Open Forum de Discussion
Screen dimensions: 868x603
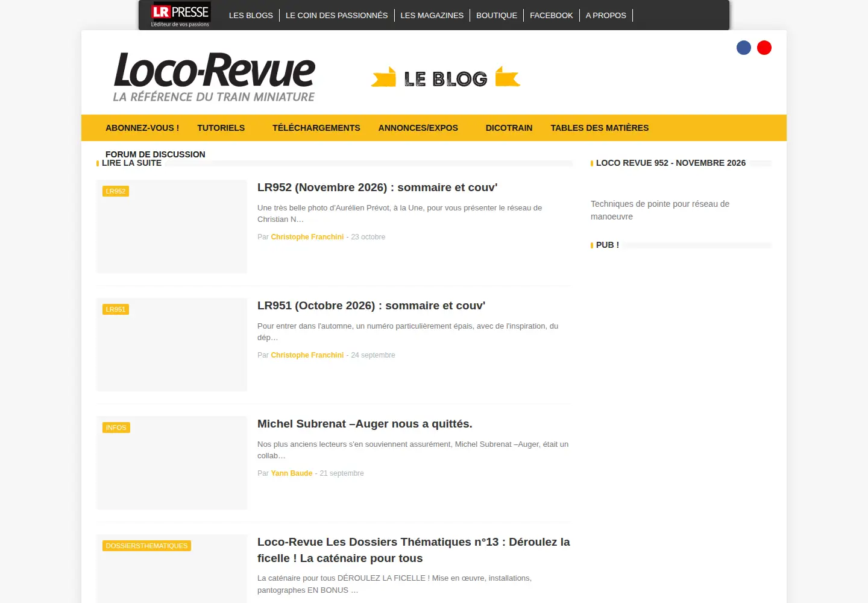click(156, 154)
